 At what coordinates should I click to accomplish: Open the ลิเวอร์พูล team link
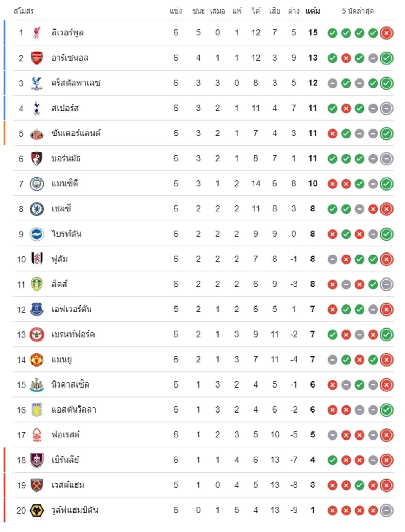(67, 33)
